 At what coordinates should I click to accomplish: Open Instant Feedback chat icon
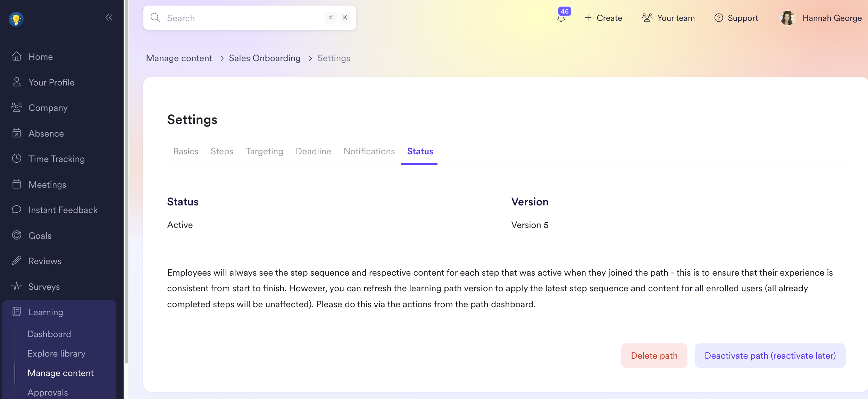click(17, 210)
